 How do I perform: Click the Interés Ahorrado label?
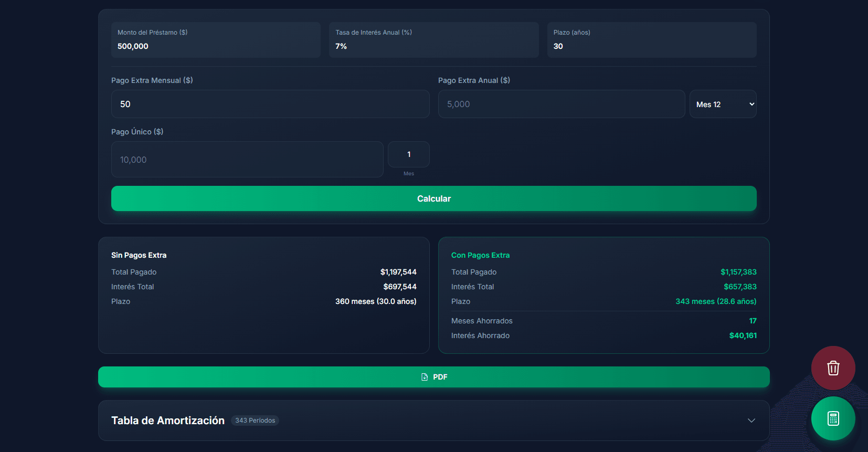[480, 335]
